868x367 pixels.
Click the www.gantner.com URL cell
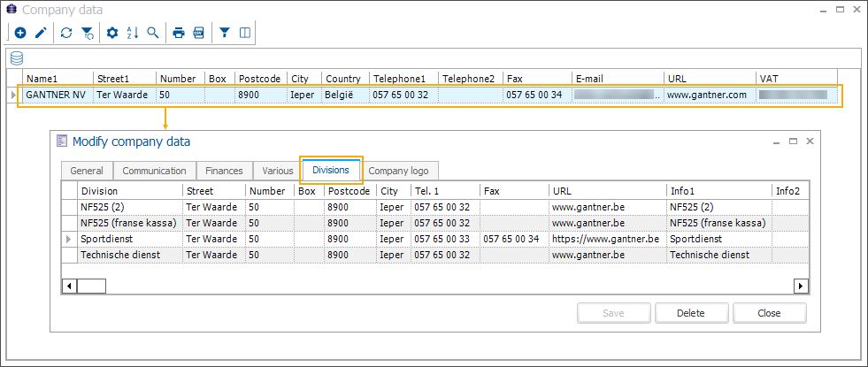pyautogui.click(x=709, y=95)
